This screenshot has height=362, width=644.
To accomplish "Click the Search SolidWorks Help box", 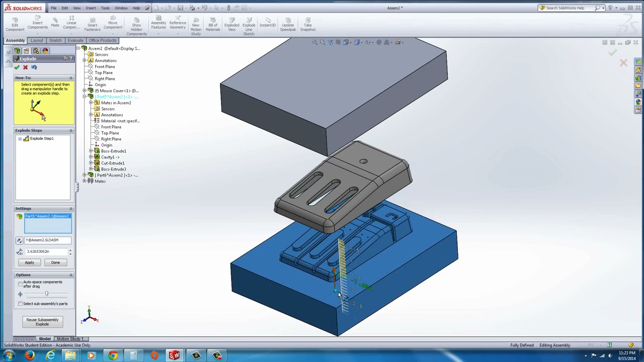I will (x=570, y=8).
